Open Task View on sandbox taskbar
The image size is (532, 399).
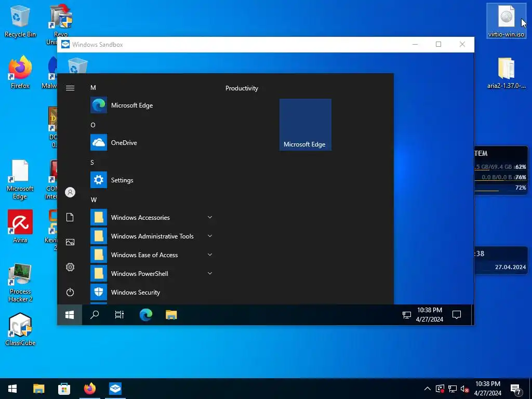click(119, 315)
